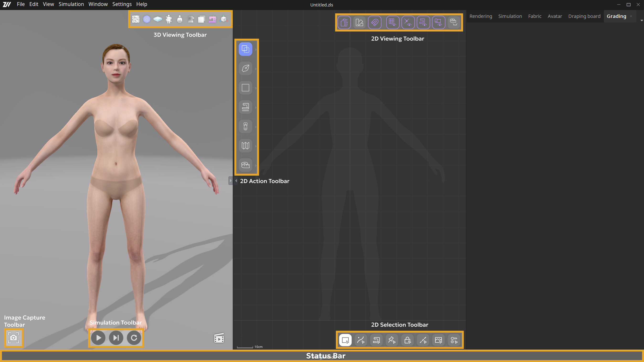
Task: Click the lock selection filter icon
Action: 407,340
